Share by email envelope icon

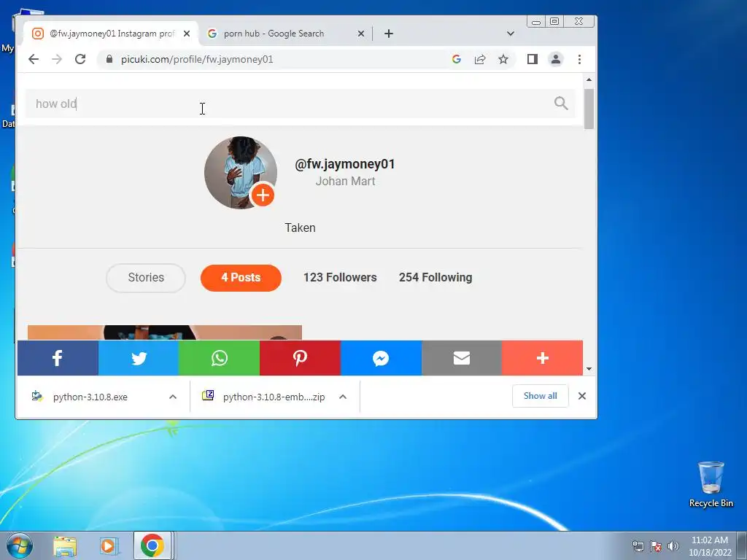462,357
